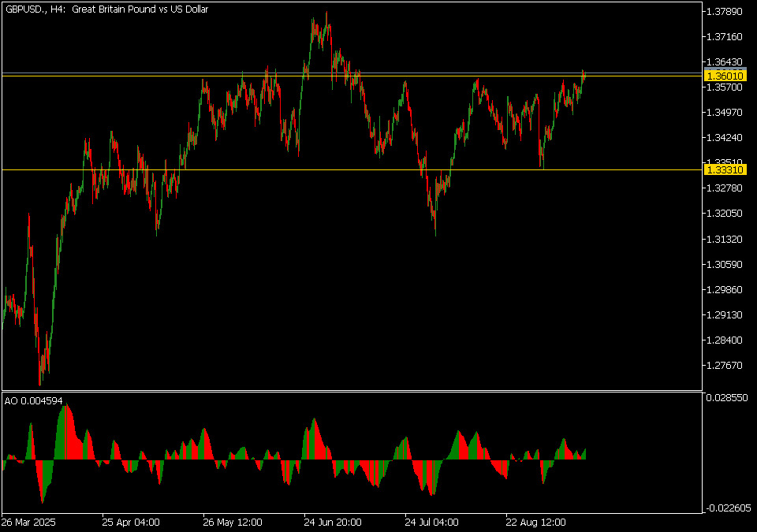The width and height of the screenshot is (757, 532).
Task: Click the 24 Jun 20:00 time label
Action: 333,523
